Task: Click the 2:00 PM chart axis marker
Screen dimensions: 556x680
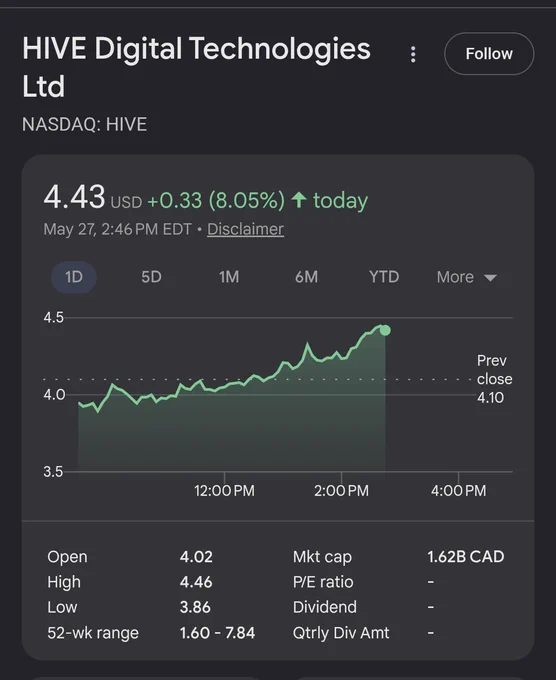Action: pos(341,490)
